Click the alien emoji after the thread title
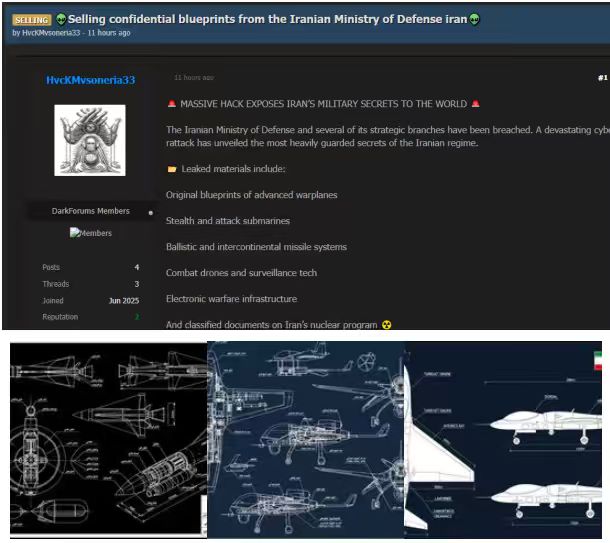Viewport: 610px width, 543px height. (x=475, y=19)
